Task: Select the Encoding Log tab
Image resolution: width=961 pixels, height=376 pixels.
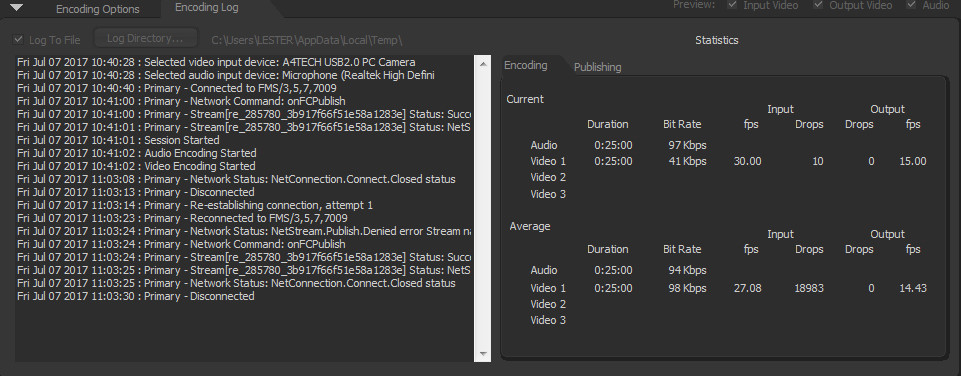Action: (x=207, y=8)
